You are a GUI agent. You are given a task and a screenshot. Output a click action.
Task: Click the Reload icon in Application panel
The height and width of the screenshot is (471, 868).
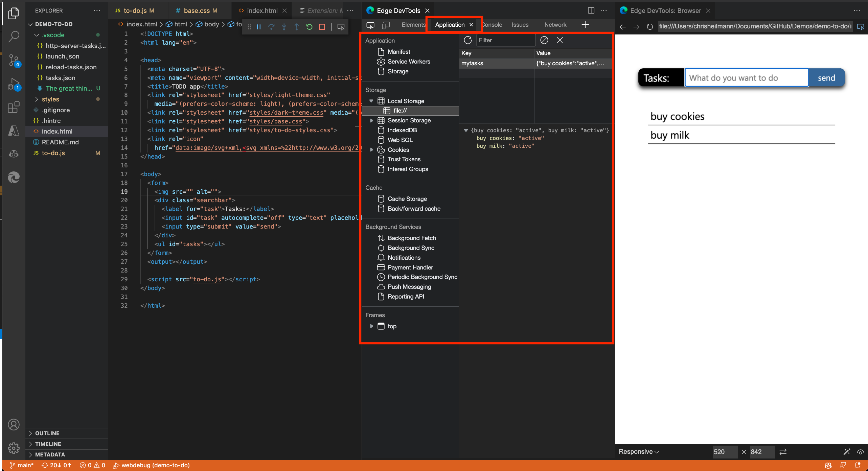pyautogui.click(x=467, y=40)
